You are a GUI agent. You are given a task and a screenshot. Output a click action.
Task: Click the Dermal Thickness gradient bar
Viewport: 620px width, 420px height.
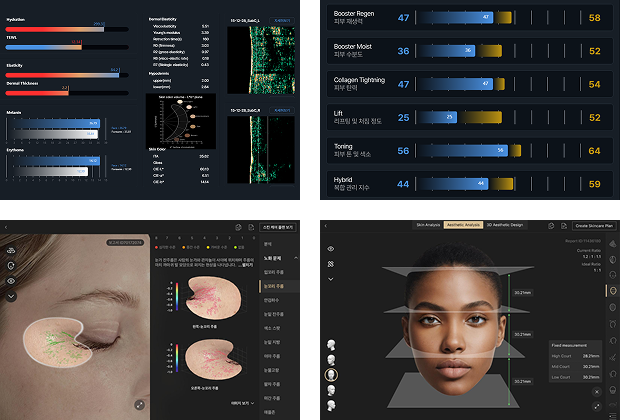pyautogui.click(x=67, y=93)
